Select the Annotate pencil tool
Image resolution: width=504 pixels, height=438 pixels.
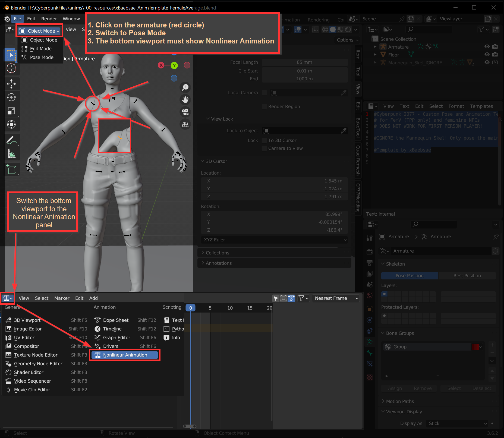[11, 140]
